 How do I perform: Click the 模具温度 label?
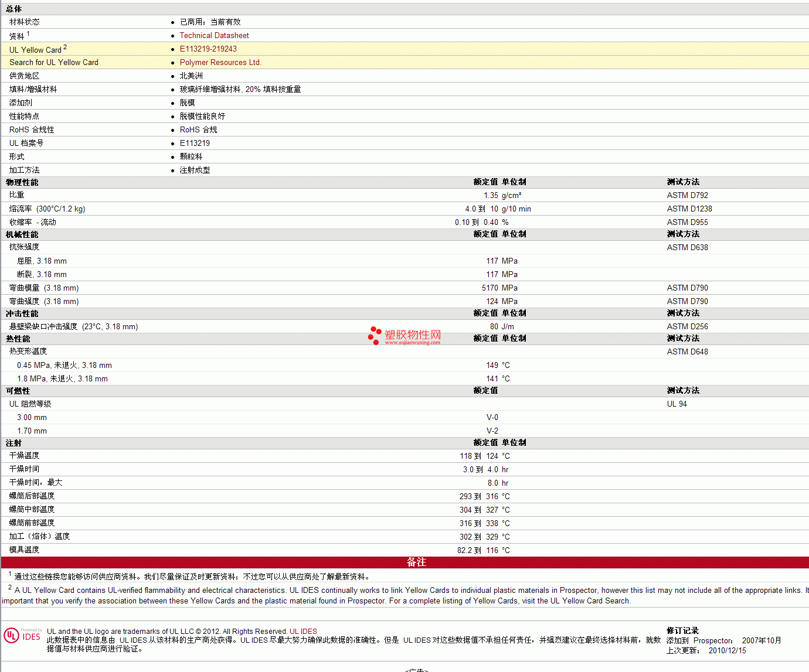(x=25, y=550)
